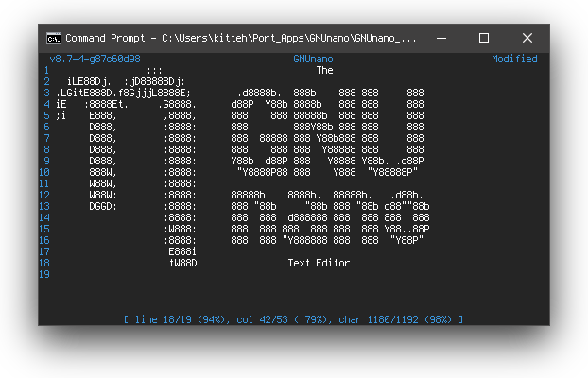Screen dimensions: 588x378
Task: Place cursor on 'tW88D' text on line 18
Action: coord(183,263)
